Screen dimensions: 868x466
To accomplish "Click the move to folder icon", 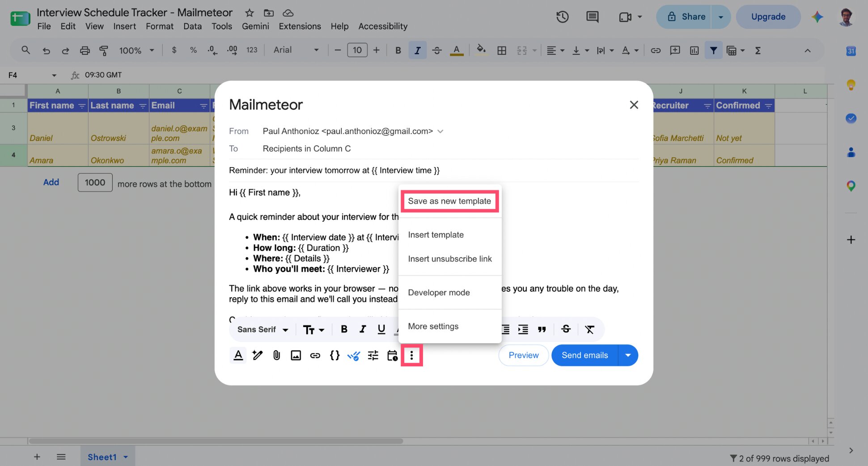I will pos(269,13).
